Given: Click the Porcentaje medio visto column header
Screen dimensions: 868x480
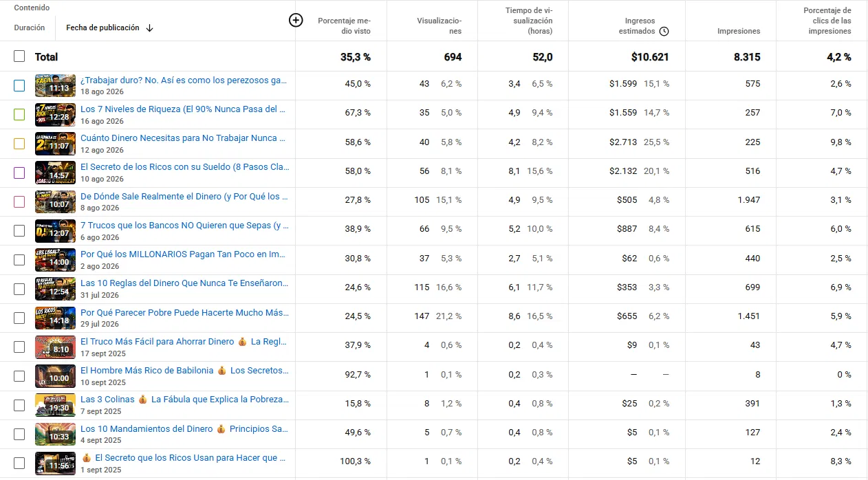Looking at the screenshot, I should click(x=344, y=26).
